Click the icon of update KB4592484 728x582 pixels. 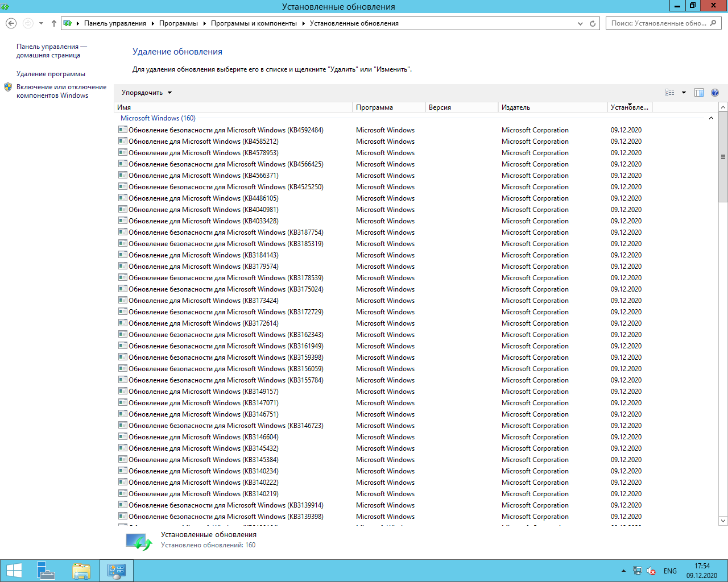(122, 130)
